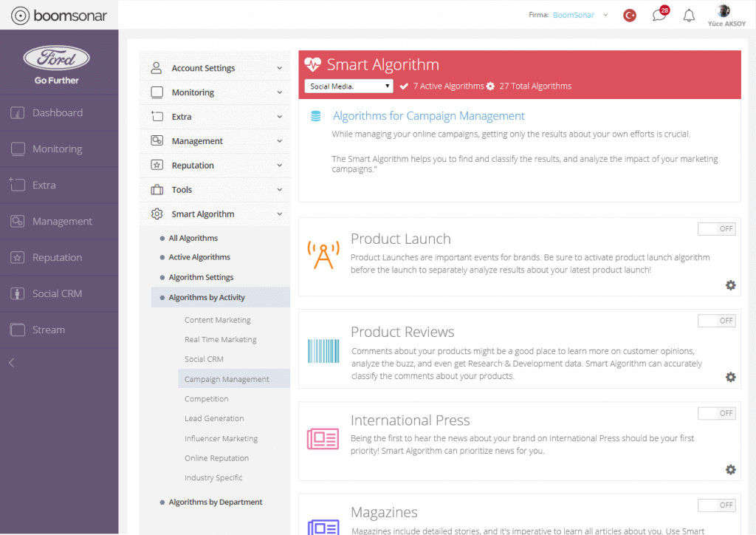Expand the Account Settings section

click(215, 68)
